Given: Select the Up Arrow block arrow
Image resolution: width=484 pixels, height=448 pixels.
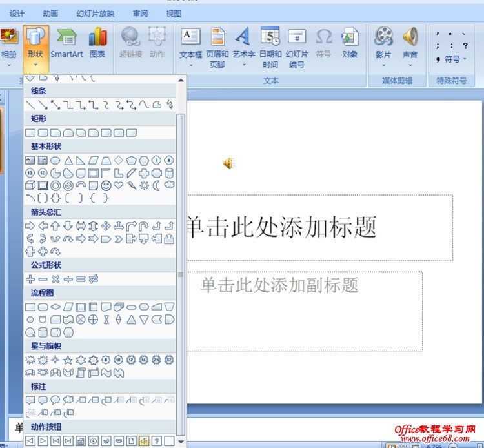Looking at the screenshot, I should pyautogui.click(x=55, y=226).
